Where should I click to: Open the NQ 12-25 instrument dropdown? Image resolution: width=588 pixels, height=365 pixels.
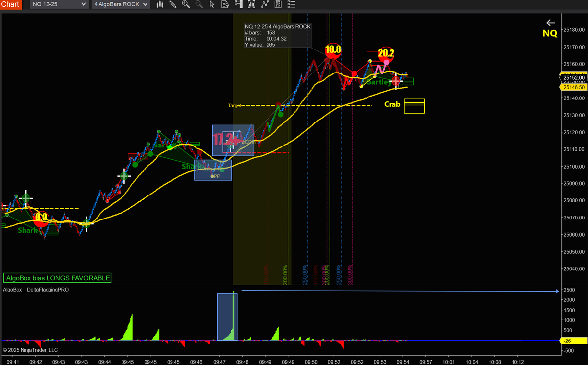(x=59, y=5)
